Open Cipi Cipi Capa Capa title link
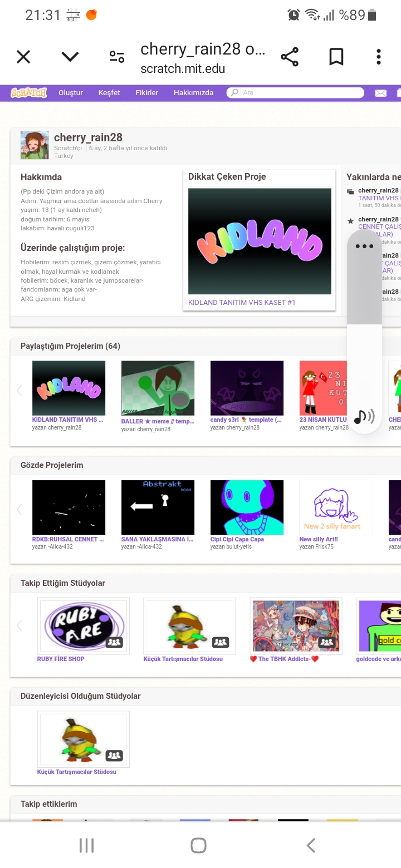 [x=237, y=539]
